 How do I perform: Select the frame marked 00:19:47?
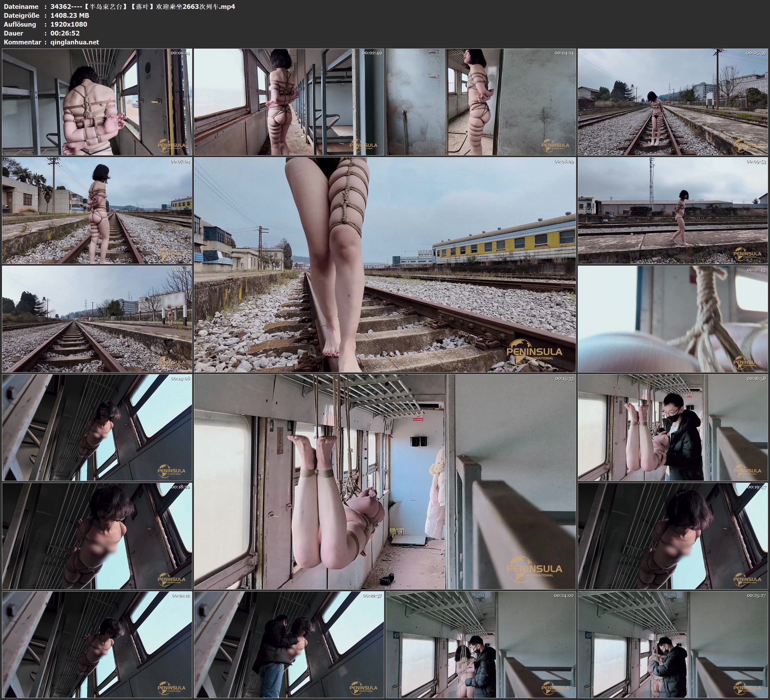tap(672, 536)
